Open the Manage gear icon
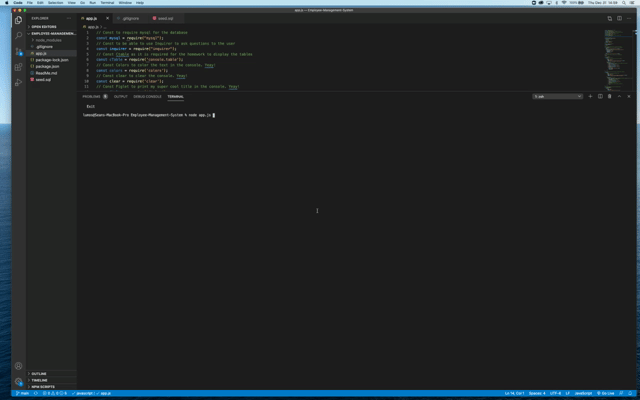The height and width of the screenshot is (400, 640). point(18,382)
